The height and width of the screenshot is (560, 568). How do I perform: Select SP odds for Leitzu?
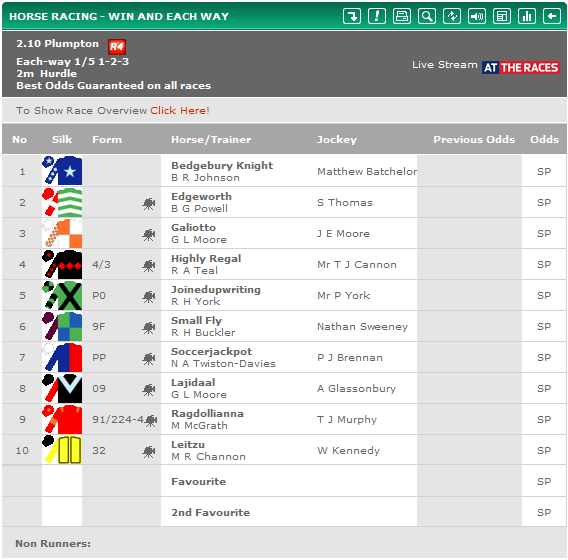[x=544, y=450]
